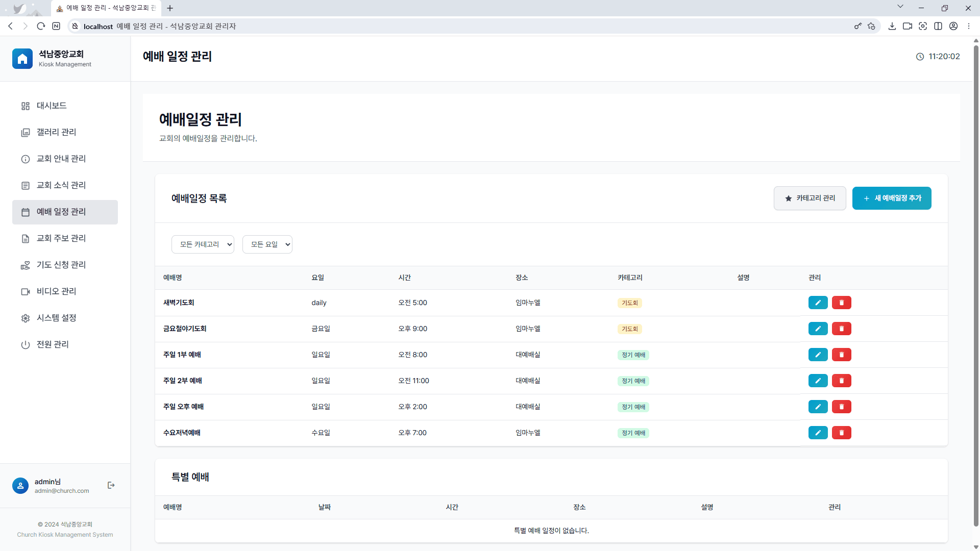
Task: Open the browser tab list chevron
Action: pos(900,7)
